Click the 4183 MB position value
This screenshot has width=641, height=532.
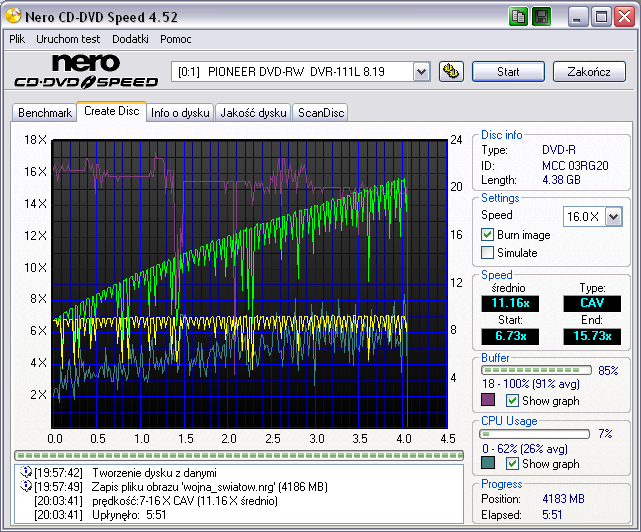[x=563, y=499]
